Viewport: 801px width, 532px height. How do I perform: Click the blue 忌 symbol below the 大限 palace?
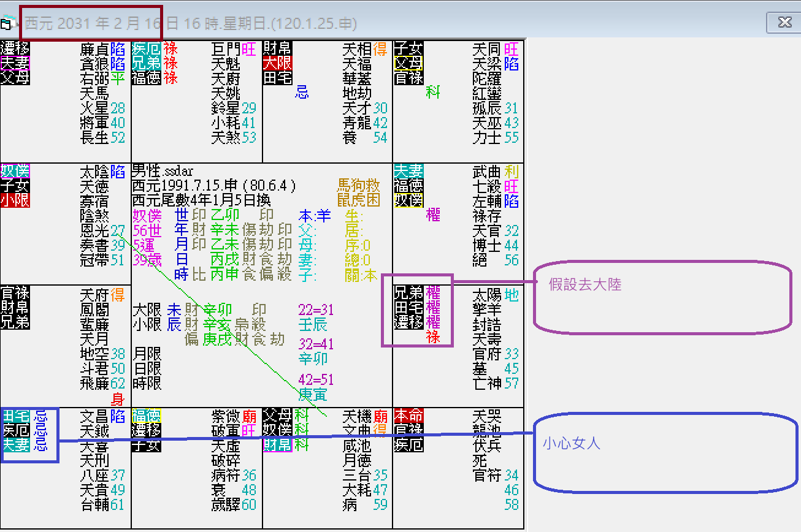coord(303,92)
